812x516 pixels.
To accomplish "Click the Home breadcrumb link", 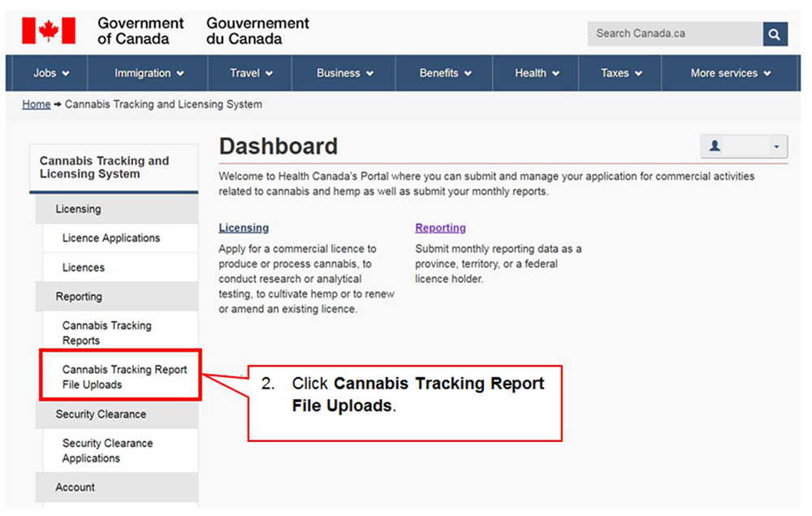I will click(x=37, y=104).
